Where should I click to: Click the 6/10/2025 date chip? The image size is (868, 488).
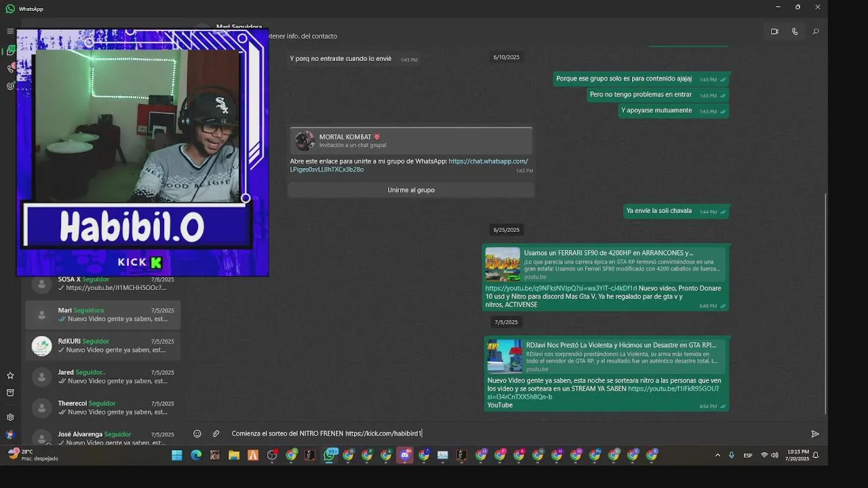[x=507, y=58]
